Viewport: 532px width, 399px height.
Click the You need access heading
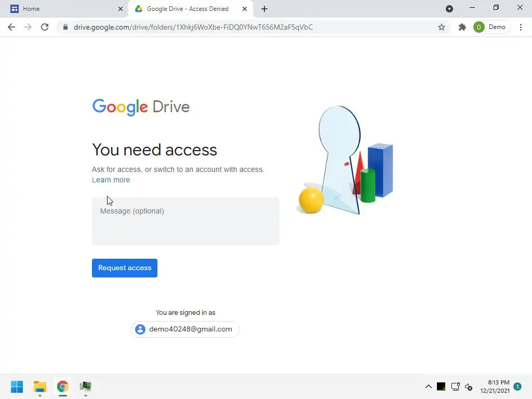click(154, 150)
